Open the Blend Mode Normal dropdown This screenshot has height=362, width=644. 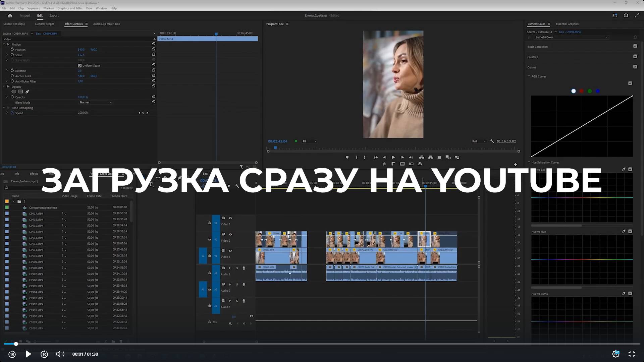(96, 102)
